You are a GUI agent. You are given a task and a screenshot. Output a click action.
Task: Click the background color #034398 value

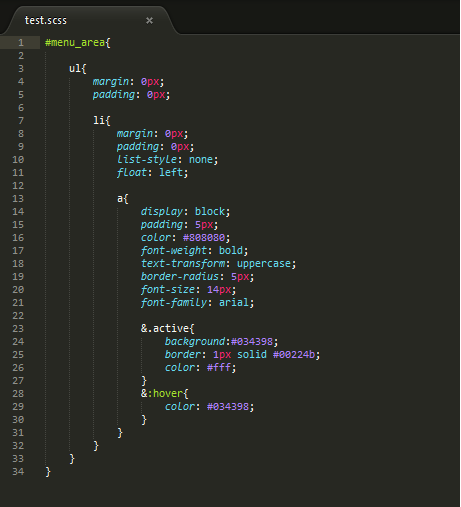coord(252,342)
